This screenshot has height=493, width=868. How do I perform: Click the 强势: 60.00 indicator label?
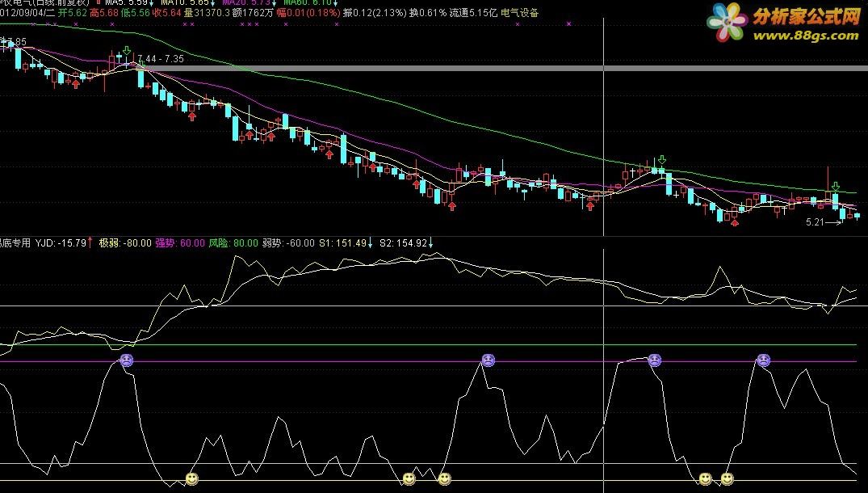180,242
